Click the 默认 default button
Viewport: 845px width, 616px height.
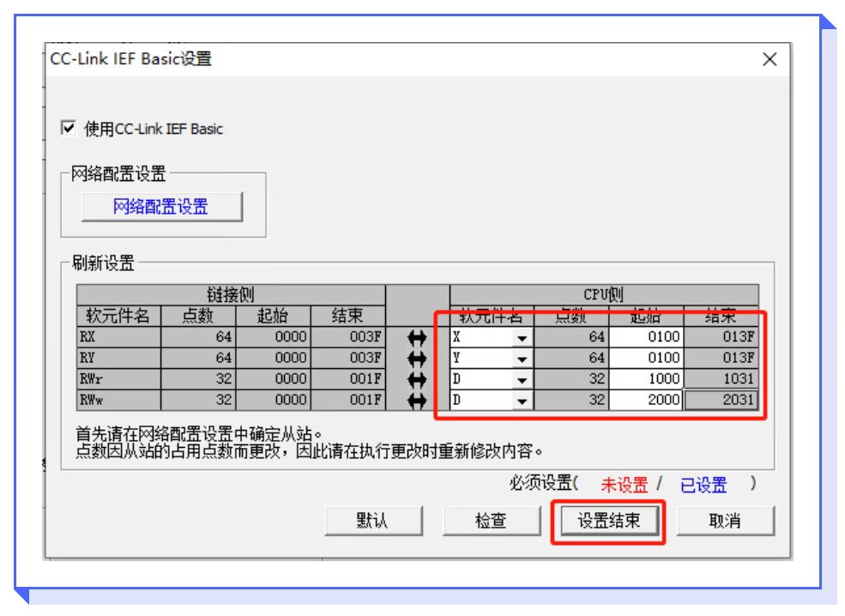point(373,521)
